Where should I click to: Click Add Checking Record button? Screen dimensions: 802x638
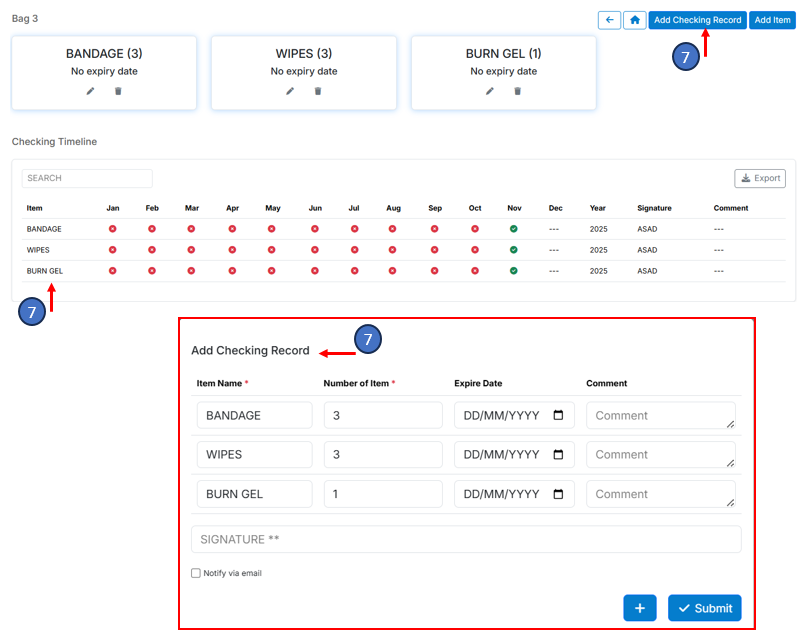(697, 20)
